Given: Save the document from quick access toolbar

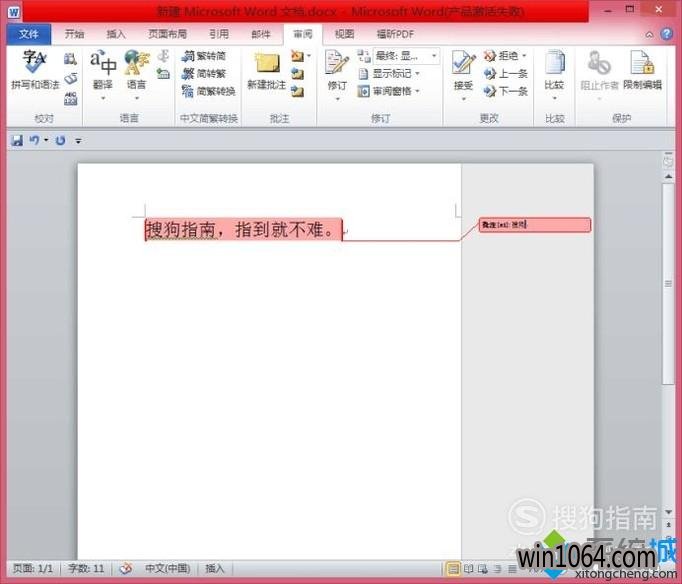Looking at the screenshot, I should tap(17, 140).
